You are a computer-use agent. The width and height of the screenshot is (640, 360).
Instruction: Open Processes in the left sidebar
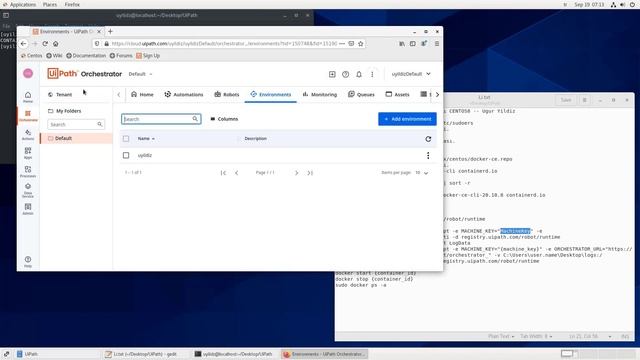28,171
